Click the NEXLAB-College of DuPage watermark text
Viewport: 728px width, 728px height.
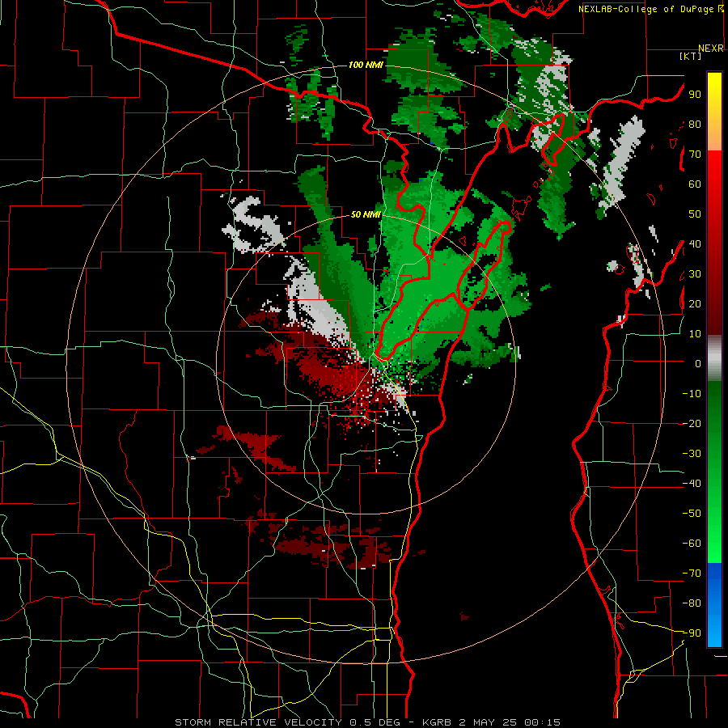pyautogui.click(x=647, y=9)
